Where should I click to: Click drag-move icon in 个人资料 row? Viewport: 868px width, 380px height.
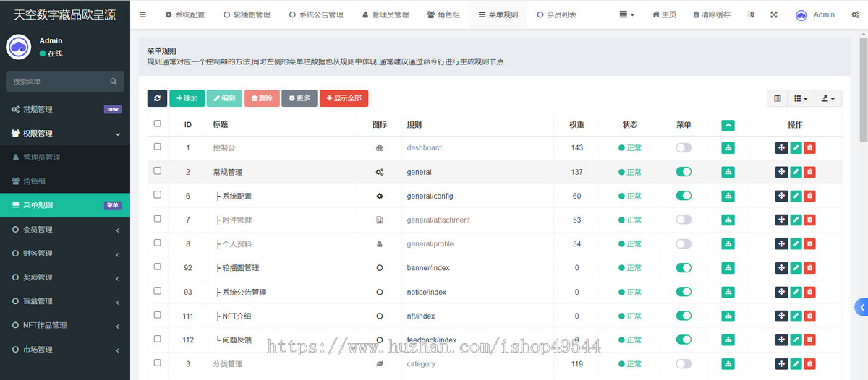781,243
